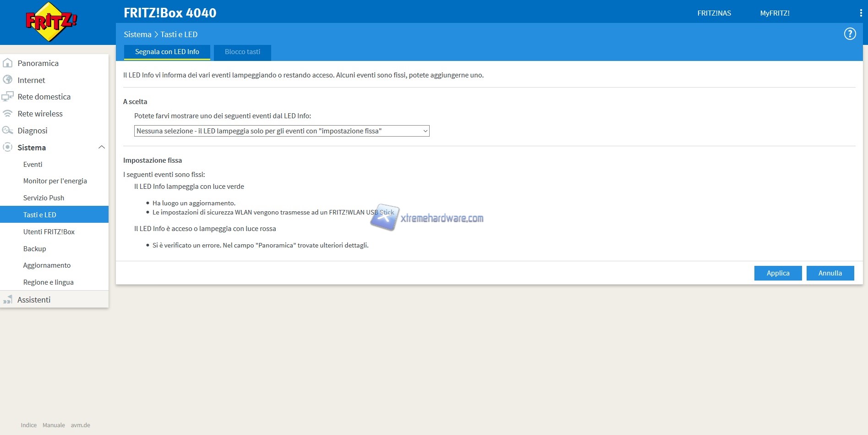Collapse the Sistema menu chevron
Viewport: 868px width, 435px height.
pos(102,148)
